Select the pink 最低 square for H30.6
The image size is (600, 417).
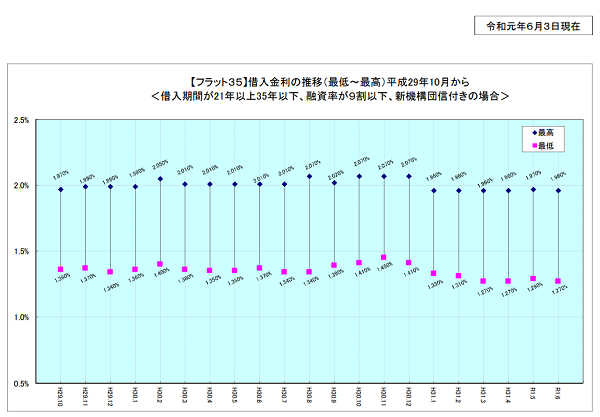pyautogui.click(x=259, y=268)
